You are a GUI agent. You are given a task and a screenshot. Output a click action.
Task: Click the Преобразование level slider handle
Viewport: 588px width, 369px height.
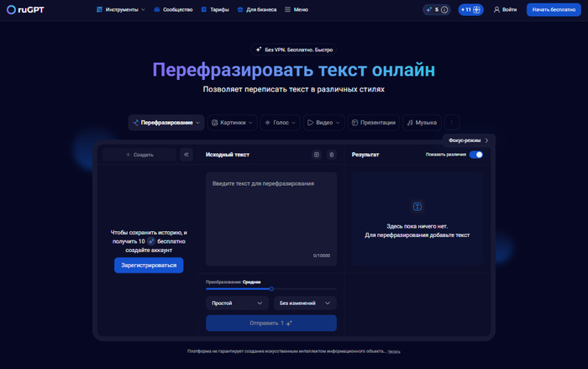coord(271,288)
